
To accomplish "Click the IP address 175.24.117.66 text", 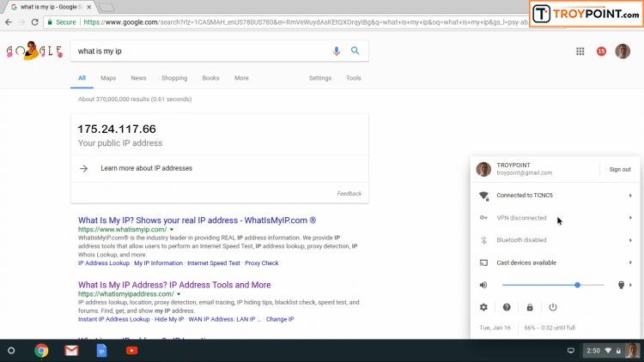I will (x=117, y=129).
